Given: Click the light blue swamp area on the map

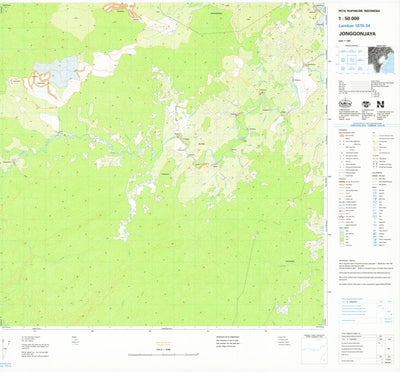Looking at the screenshot, I should click(x=57, y=71).
